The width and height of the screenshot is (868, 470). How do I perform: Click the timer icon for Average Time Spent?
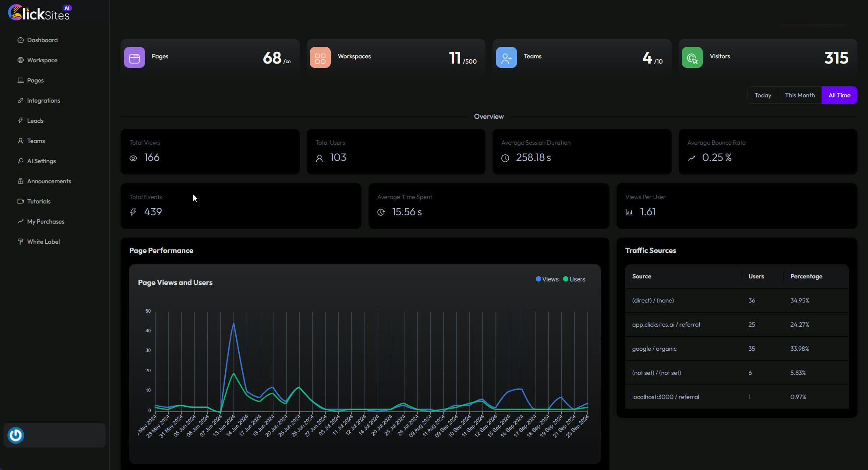click(x=381, y=212)
